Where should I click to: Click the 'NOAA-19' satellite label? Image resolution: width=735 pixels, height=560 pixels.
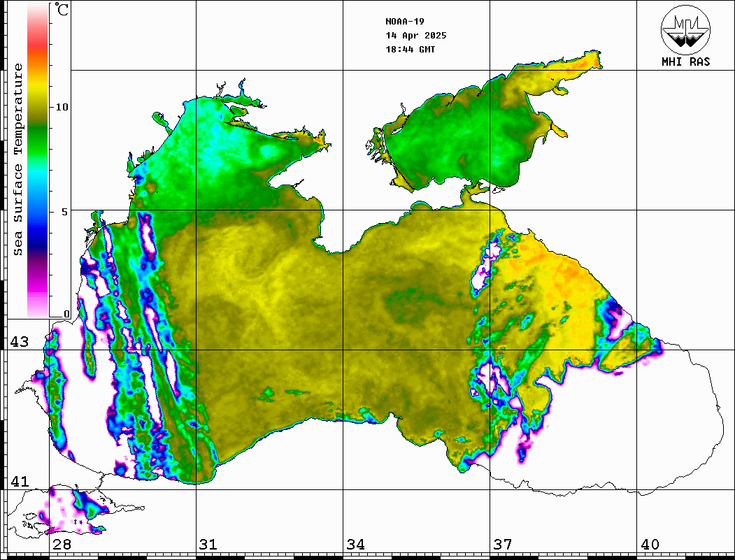click(x=405, y=22)
